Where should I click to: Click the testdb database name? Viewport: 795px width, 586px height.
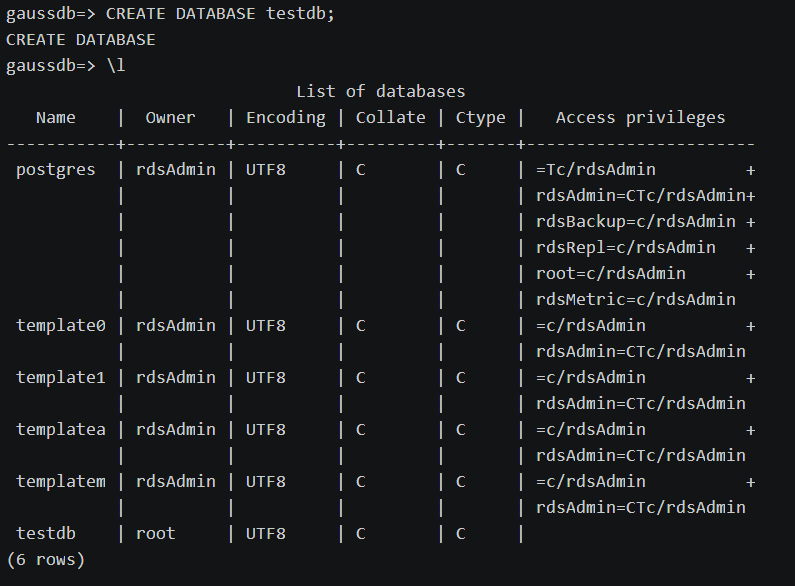click(46, 533)
